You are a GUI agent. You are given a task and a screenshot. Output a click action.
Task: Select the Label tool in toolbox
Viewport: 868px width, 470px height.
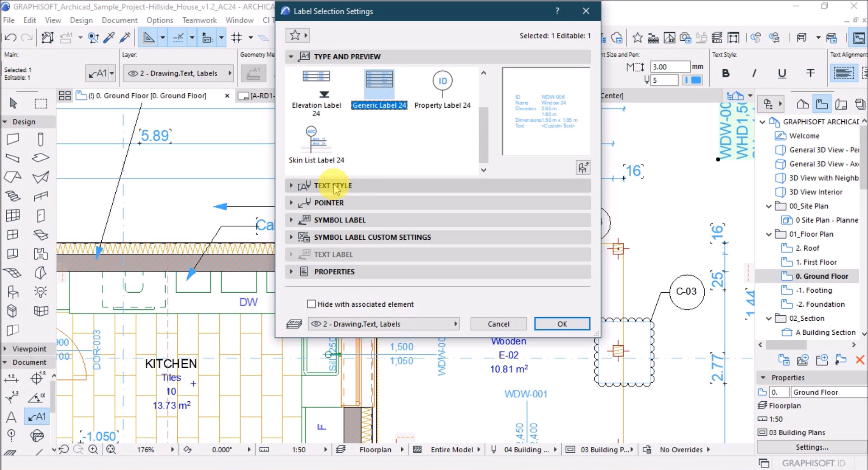pyautogui.click(x=37, y=417)
